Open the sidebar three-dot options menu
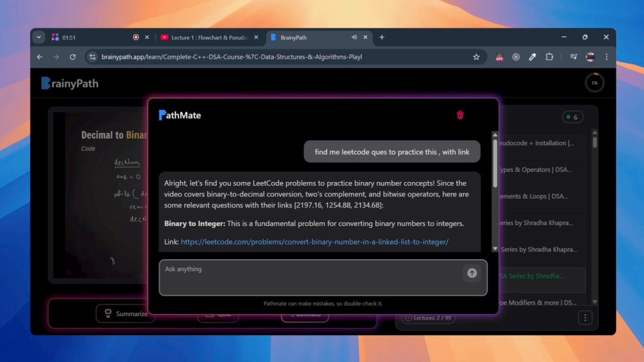The width and height of the screenshot is (644, 362). [x=585, y=317]
